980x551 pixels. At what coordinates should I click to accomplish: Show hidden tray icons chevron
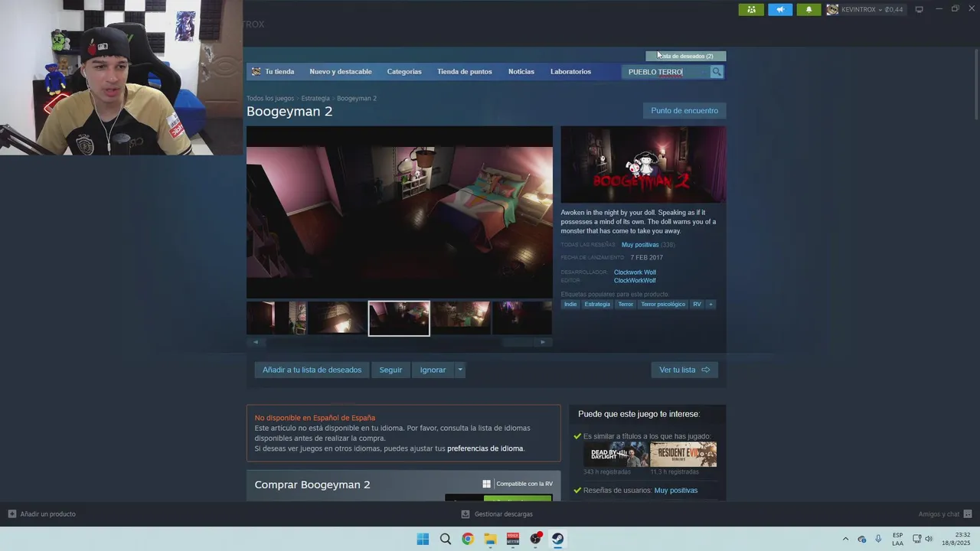point(845,539)
